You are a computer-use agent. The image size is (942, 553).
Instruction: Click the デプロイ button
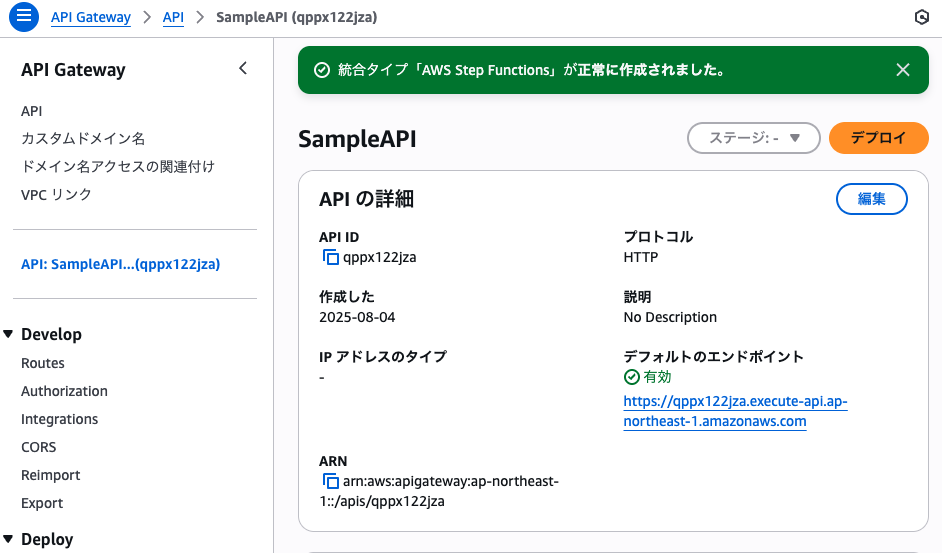(x=878, y=138)
